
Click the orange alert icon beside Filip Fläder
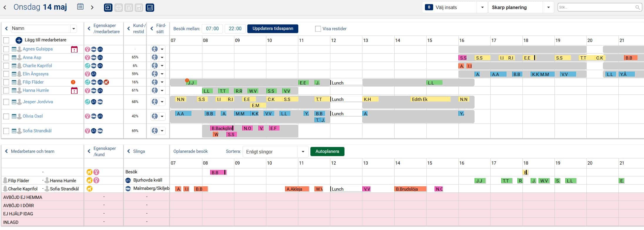[x=73, y=82]
